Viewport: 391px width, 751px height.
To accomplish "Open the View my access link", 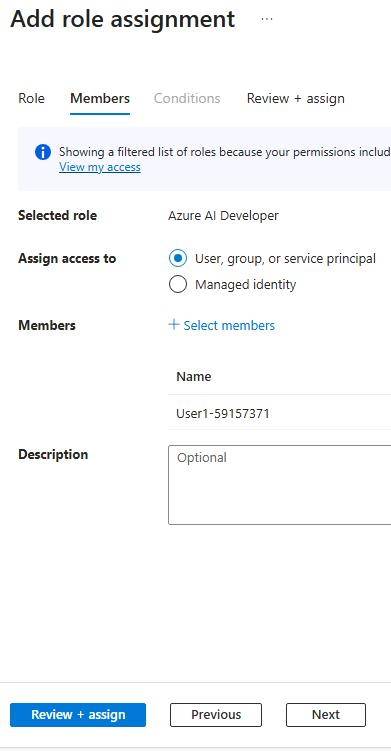I will click(100, 167).
